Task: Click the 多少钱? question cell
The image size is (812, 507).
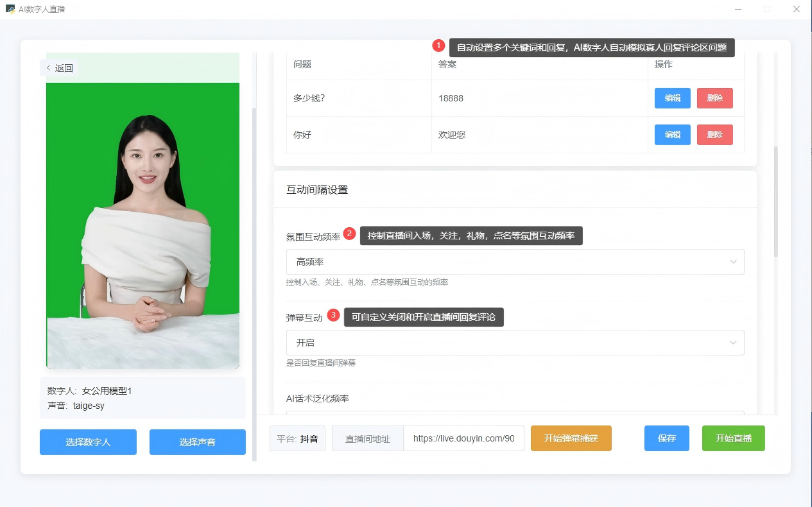Action: pyautogui.click(x=359, y=98)
